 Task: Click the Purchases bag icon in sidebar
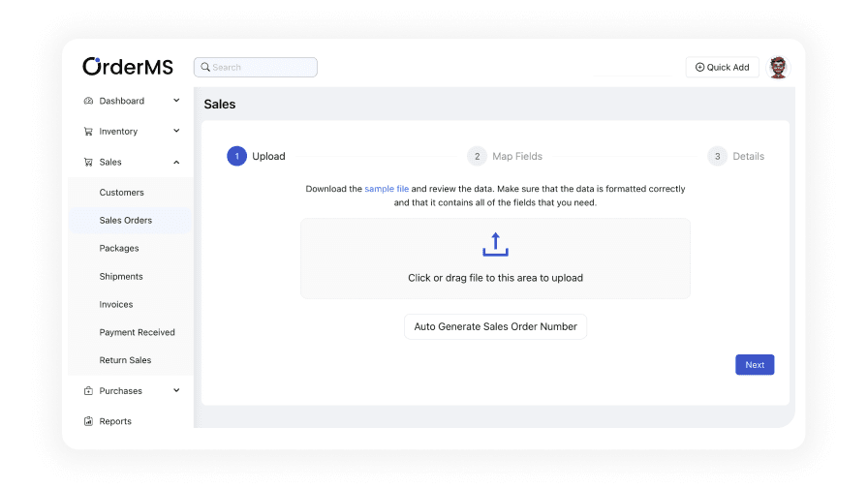tap(88, 391)
